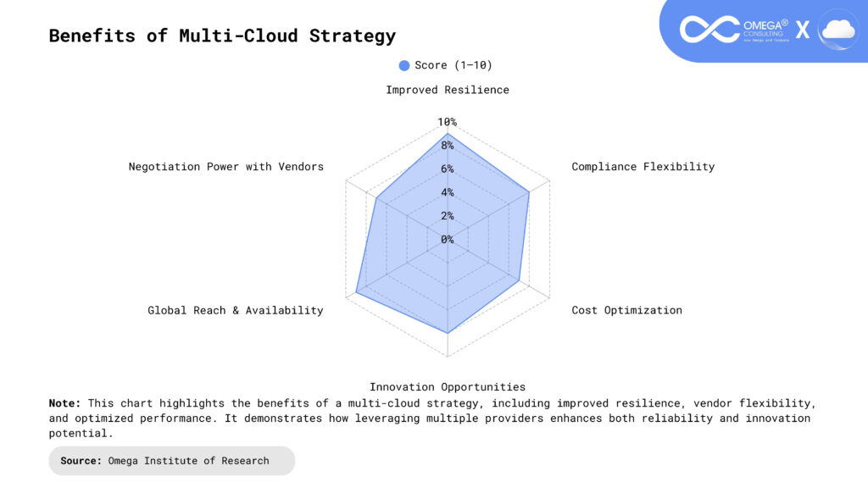Viewport: 868px width, 488px height.
Task: Click the white cloud icon
Action: pos(837,30)
